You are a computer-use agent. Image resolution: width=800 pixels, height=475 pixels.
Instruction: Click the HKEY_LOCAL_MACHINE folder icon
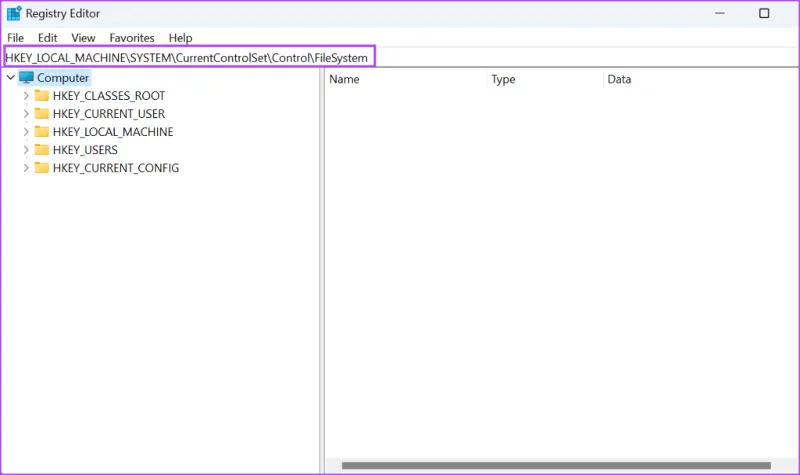click(x=42, y=132)
